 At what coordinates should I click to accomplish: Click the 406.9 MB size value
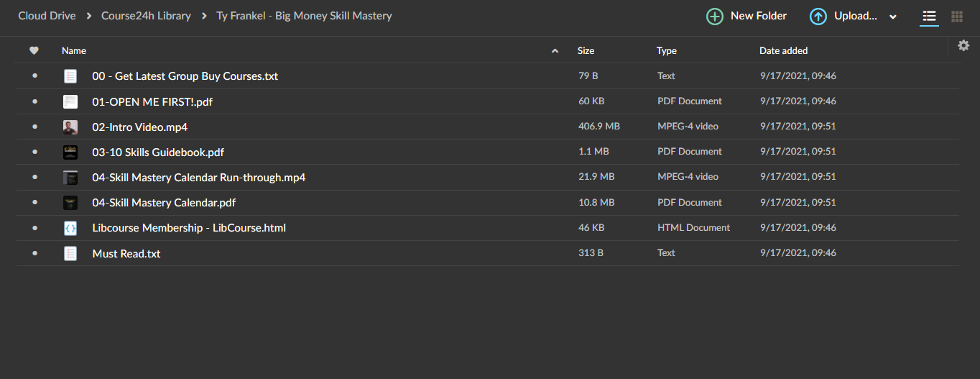coord(599,126)
